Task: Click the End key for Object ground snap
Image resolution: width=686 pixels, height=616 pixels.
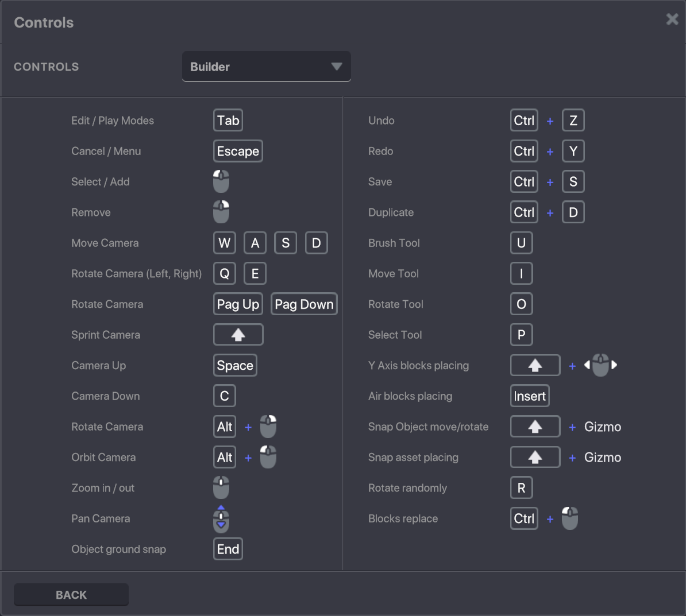Action: (228, 549)
